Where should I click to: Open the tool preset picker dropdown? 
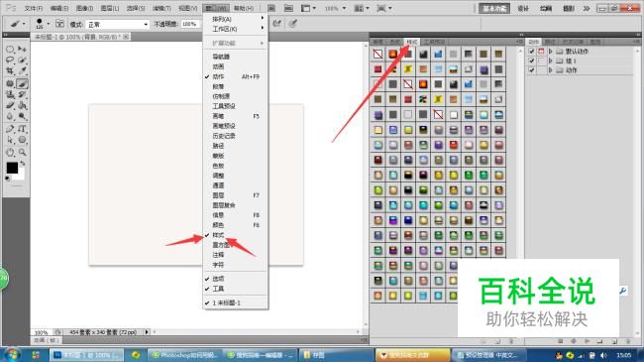(x=24, y=24)
